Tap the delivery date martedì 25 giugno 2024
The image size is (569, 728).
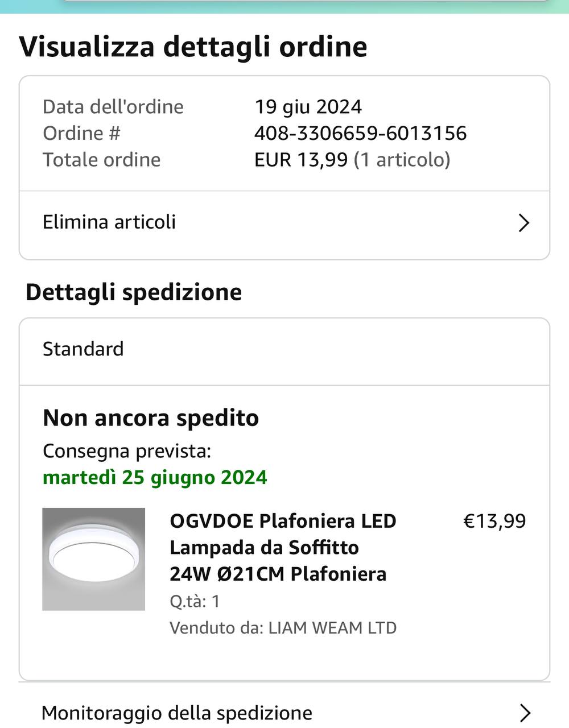tap(155, 477)
